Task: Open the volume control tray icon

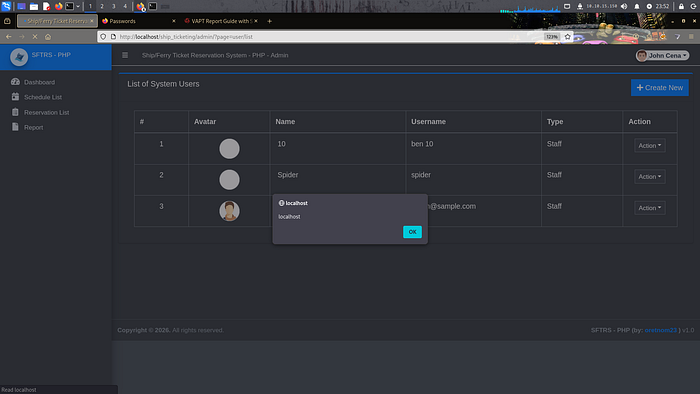Action: coord(624,6)
